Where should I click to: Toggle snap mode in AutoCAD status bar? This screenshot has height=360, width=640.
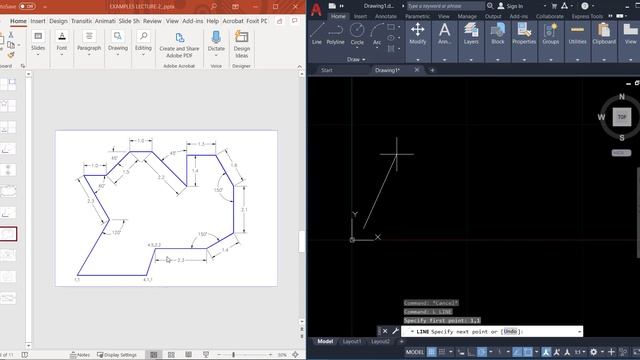point(442,351)
